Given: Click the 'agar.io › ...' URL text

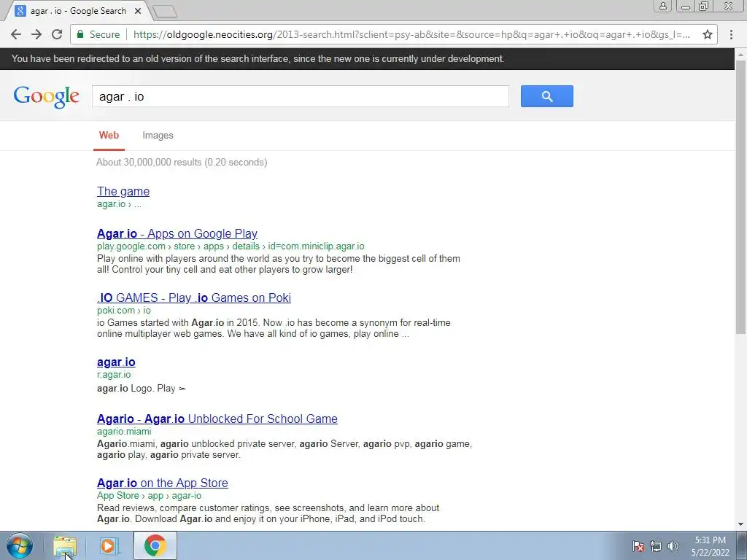Looking at the screenshot, I should click(119, 204).
